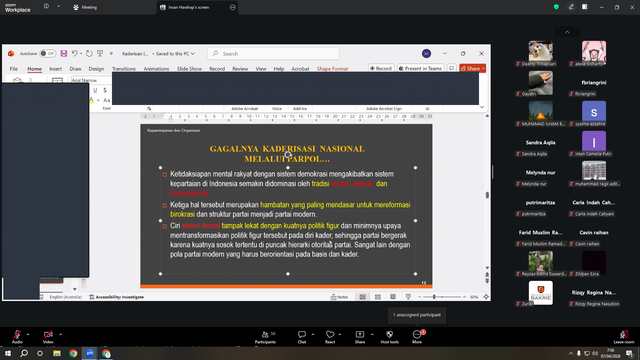Go to previous slide double arrow
This screenshot has width=640, height=360.
pyautogui.click(x=487, y=275)
